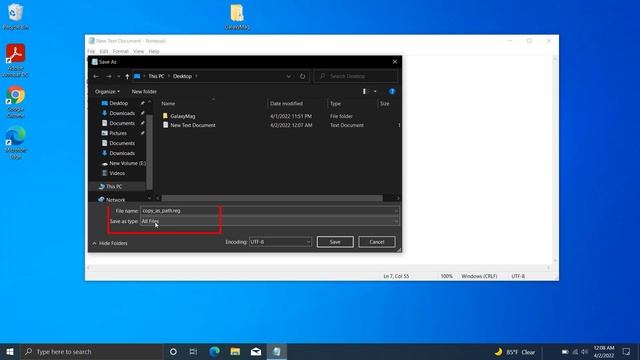640x360 pixels.
Task: Go forward using the Save As forward arrow
Action: 109,76
